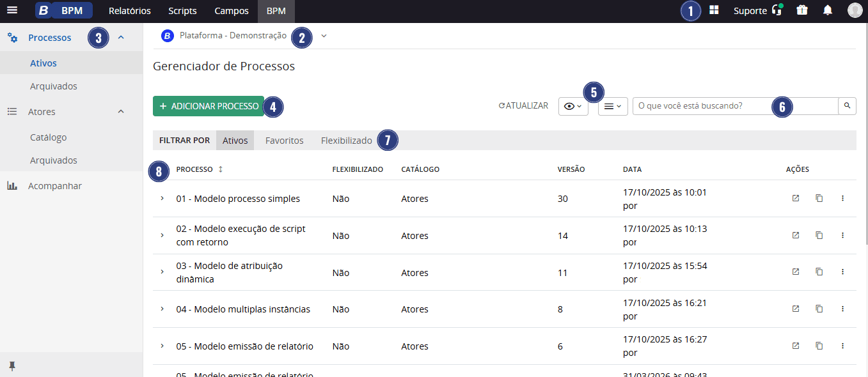
Task: Open Plataforma - Demonstração dropdown
Action: 324,36
